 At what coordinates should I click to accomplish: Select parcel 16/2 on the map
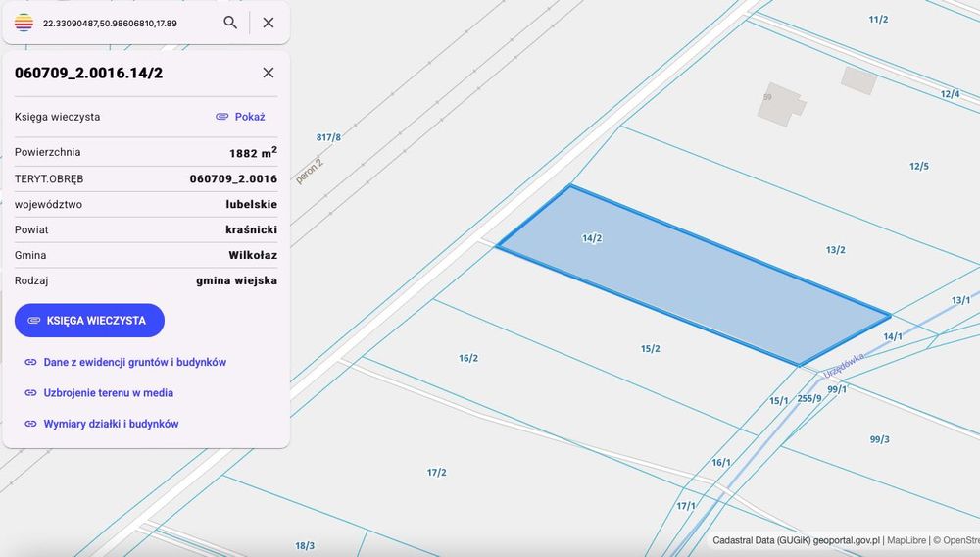[x=468, y=358]
